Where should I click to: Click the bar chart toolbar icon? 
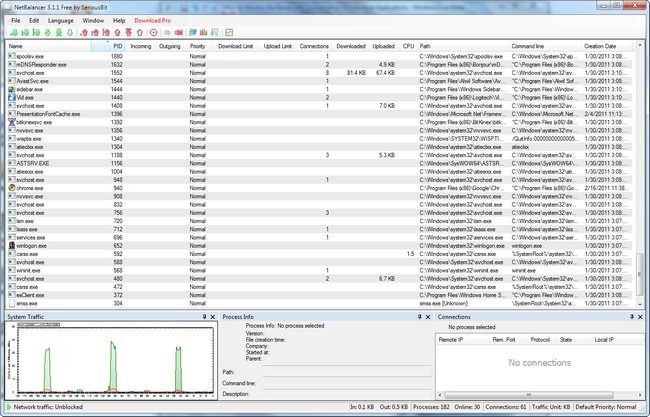[204, 32]
